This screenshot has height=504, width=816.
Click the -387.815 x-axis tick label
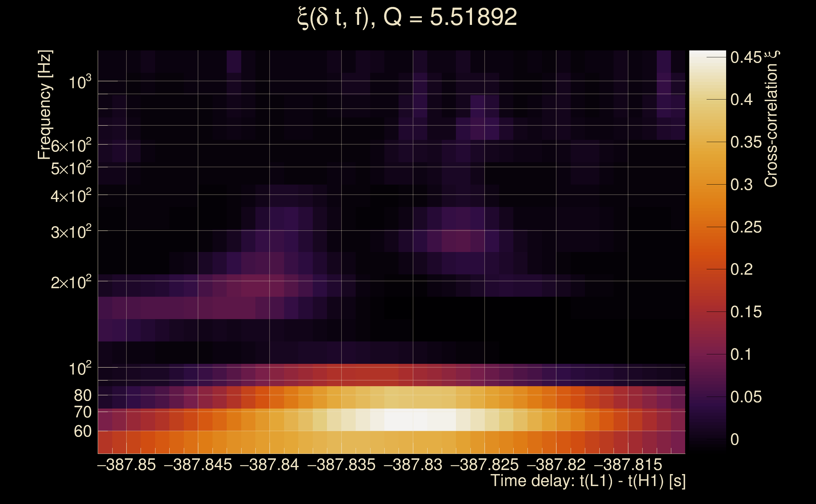click(x=628, y=465)
